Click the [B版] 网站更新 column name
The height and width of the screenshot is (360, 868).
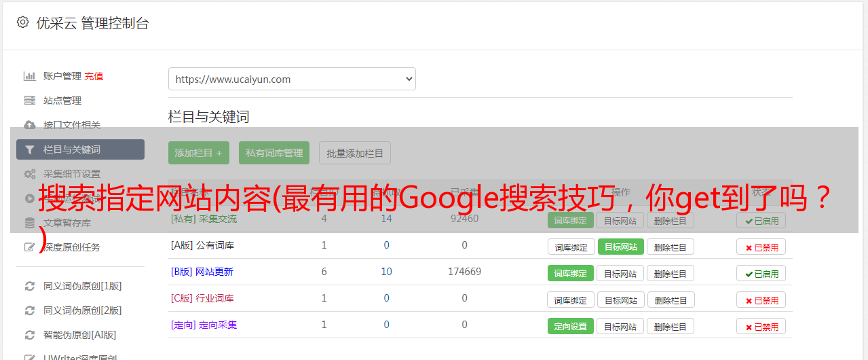point(202,272)
